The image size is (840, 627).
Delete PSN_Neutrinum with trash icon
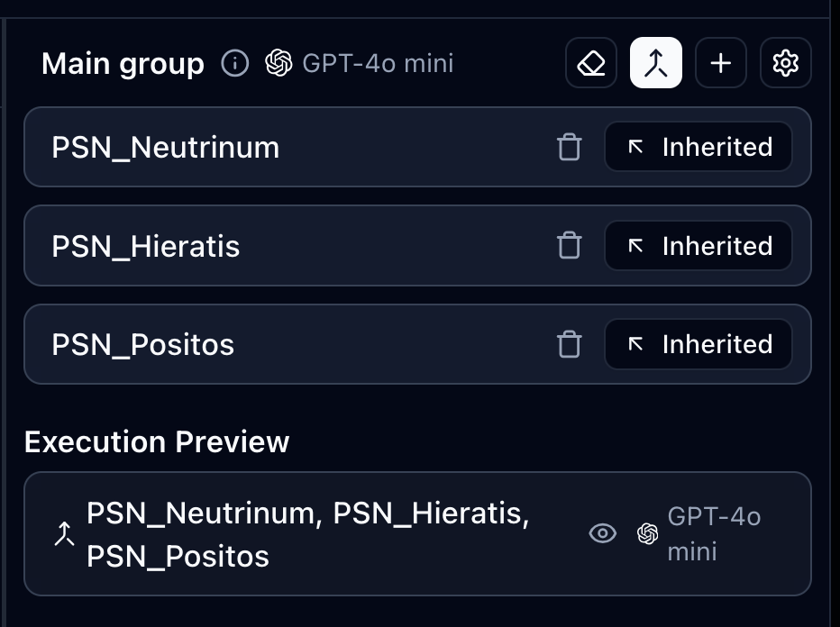pyautogui.click(x=569, y=147)
